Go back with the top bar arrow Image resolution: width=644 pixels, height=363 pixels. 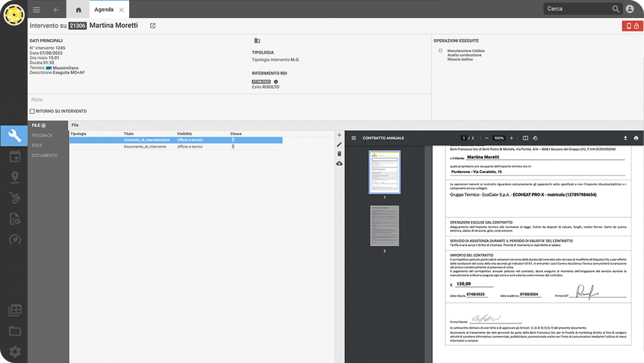point(56,10)
